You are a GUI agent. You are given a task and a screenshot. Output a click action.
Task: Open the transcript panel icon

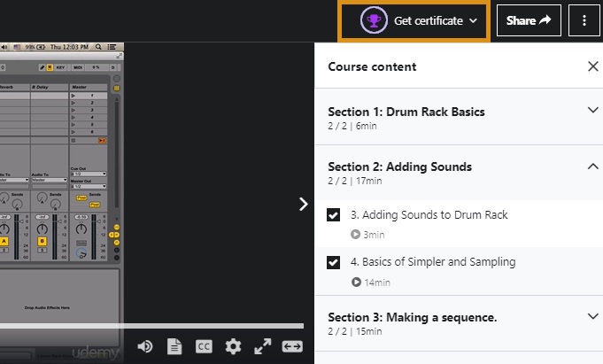point(174,346)
